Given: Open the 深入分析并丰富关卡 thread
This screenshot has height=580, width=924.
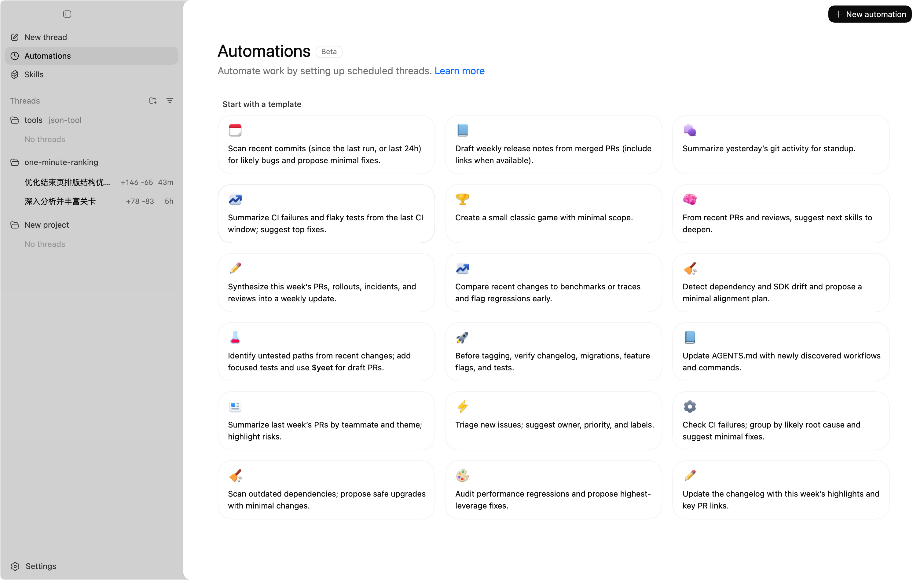Looking at the screenshot, I should click(60, 201).
